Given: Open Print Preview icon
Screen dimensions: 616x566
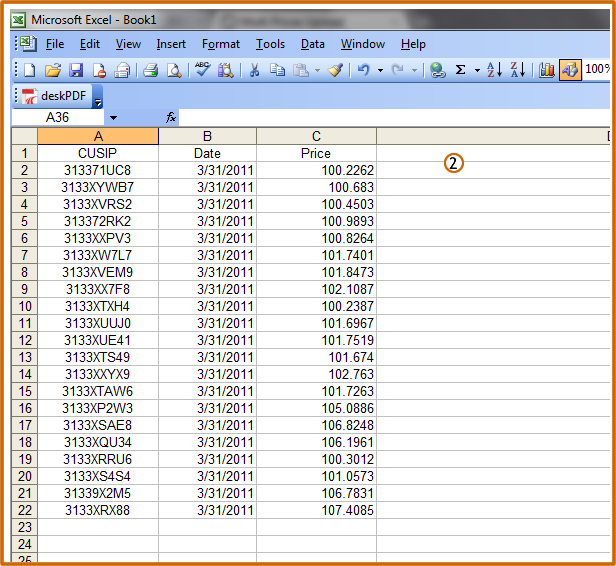Looking at the screenshot, I should click(174, 70).
